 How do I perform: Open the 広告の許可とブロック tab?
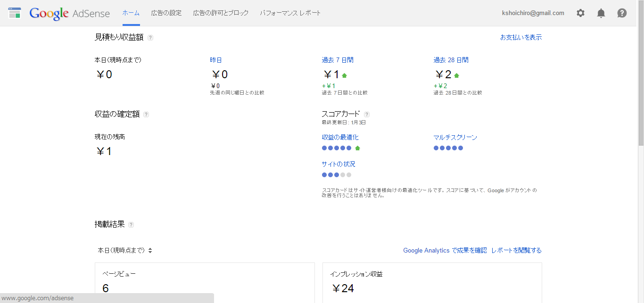[221, 13]
